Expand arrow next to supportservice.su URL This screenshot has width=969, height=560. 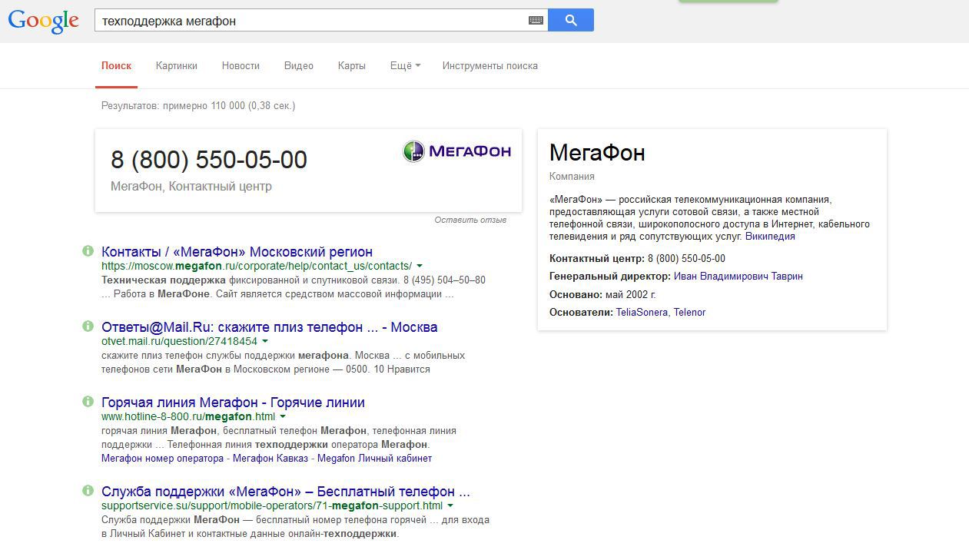[x=450, y=505]
